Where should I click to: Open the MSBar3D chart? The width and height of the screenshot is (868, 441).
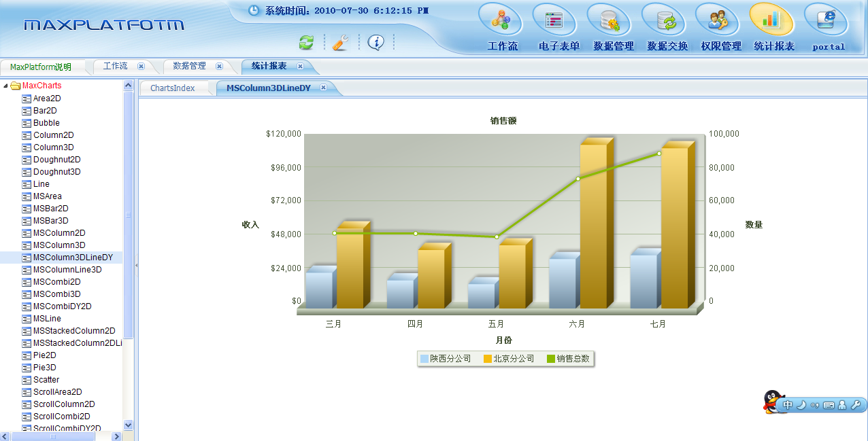(x=51, y=221)
